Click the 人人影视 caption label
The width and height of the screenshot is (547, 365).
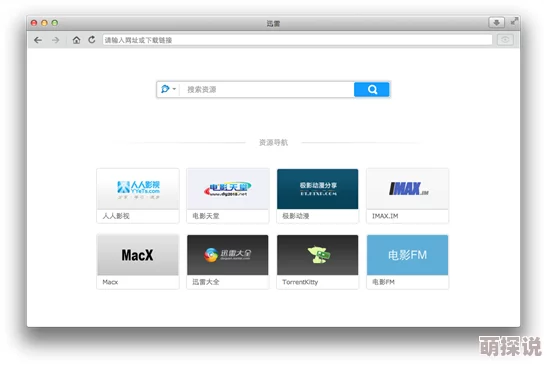[116, 216]
